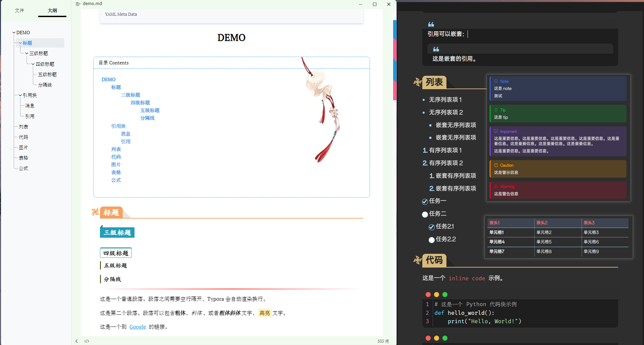Toggle source code mode icon
The width and height of the screenshot is (644, 345).
tap(87, 341)
